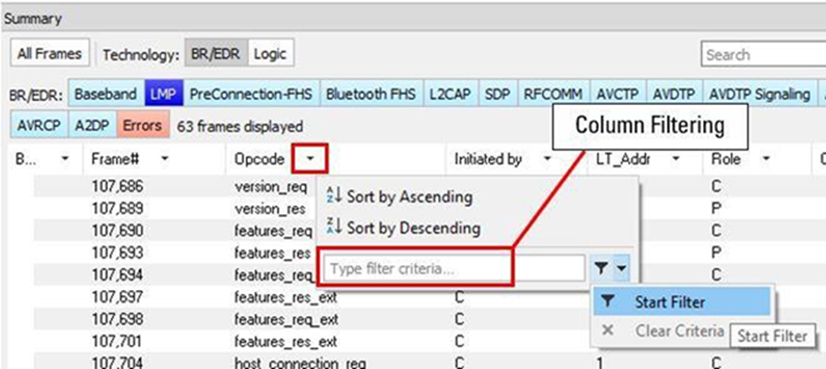The width and height of the screenshot is (826, 369).
Task: Select the LMP protocol tab
Action: (163, 94)
